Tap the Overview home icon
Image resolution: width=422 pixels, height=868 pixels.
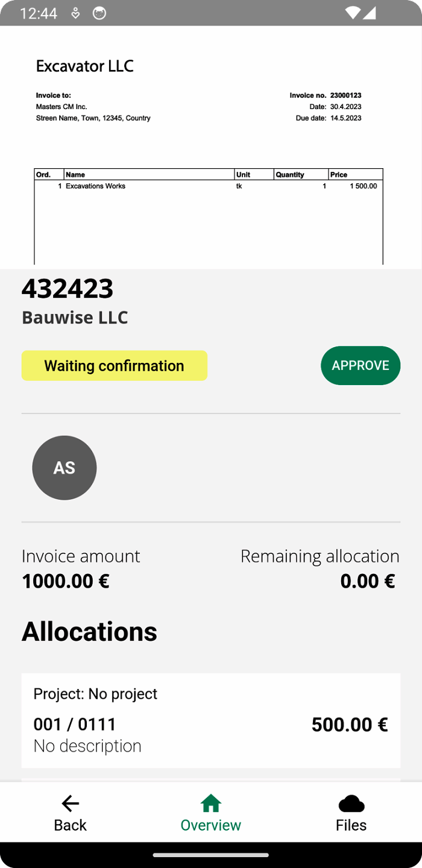click(210, 802)
